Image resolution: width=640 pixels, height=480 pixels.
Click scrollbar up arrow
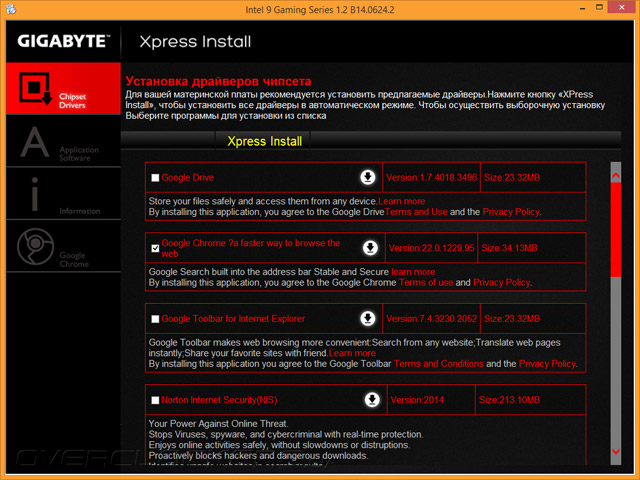pos(616,176)
